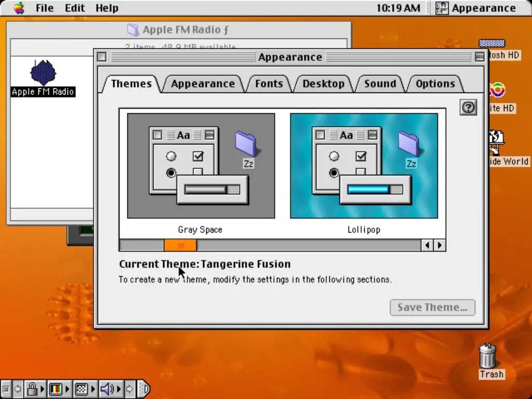The image size is (532, 399).
Task: Open the popup arrow next to the padlock
Action: tap(43, 389)
